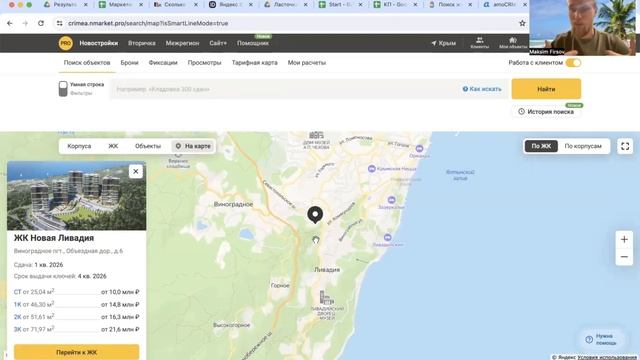Open Новостройки menu
This screenshot has width=640, height=360.
99,43
